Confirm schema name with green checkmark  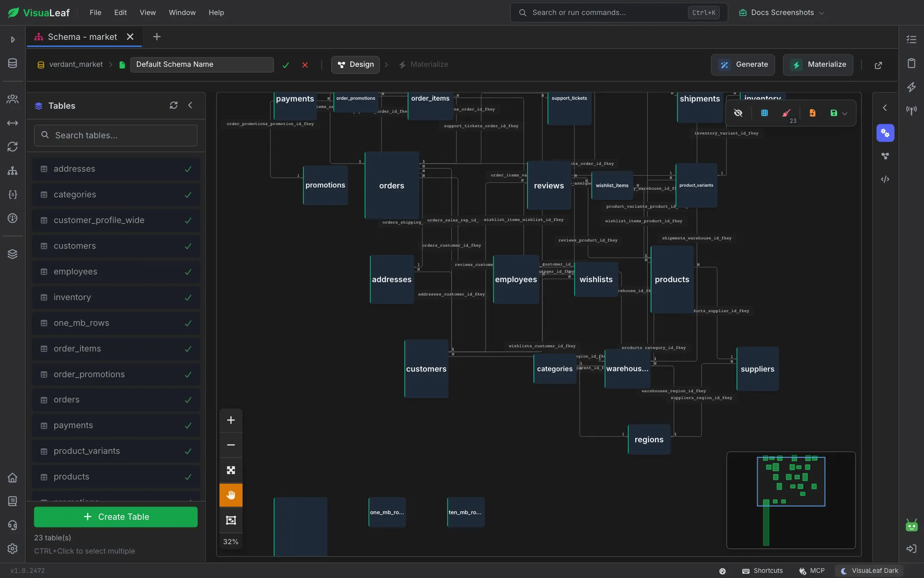click(286, 65)
